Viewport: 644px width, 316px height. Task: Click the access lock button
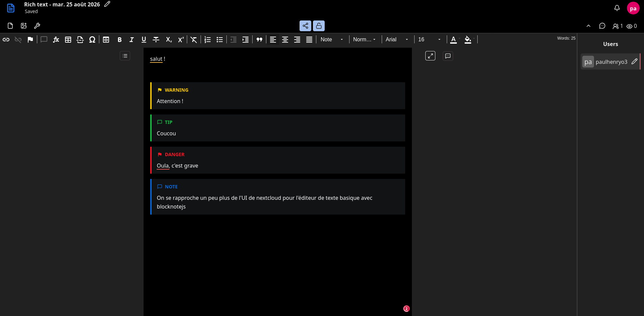pyautogui.click(x=319, y=26)
